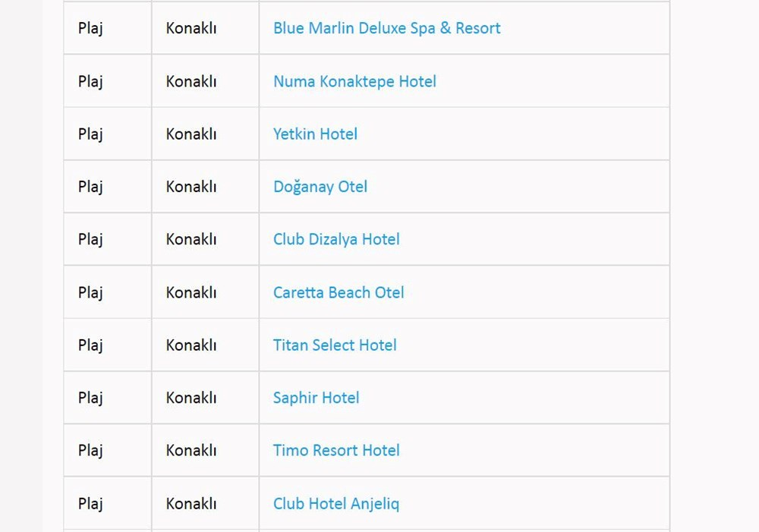
Task: Click the Plaj cell in Yetkin Hotel row
Action: tap(90, 134)
